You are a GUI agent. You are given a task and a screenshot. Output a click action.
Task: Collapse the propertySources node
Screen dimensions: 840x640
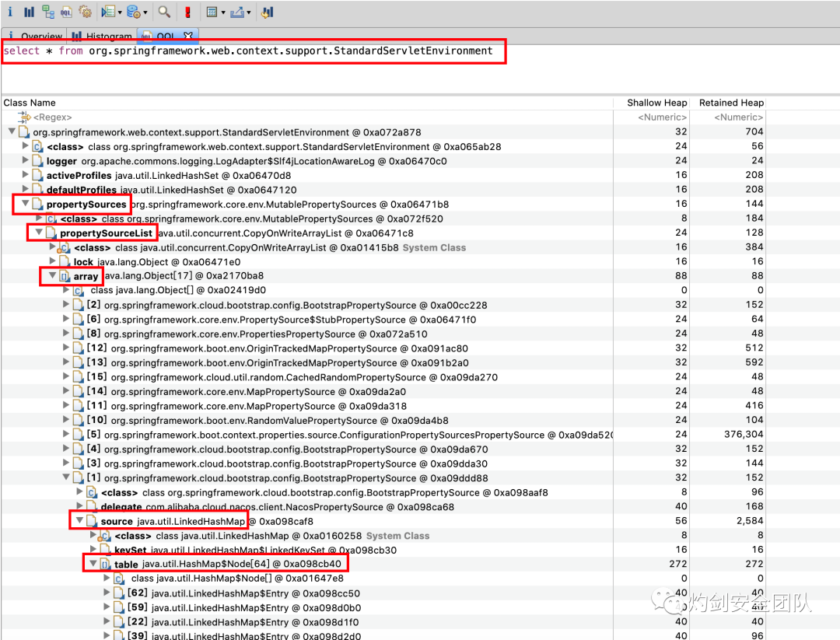click(x=25, y=204)
